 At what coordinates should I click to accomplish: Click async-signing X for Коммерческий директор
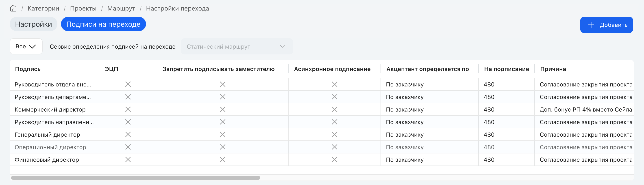[335, 109]
